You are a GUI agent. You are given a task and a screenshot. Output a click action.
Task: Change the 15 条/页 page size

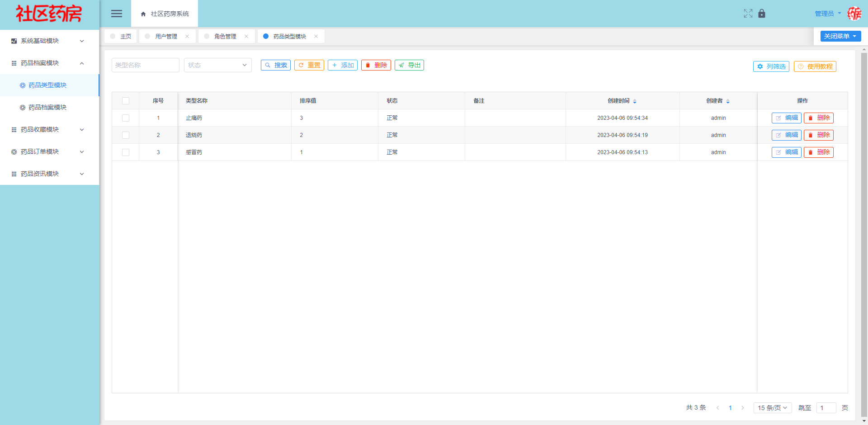pos(773,408)
